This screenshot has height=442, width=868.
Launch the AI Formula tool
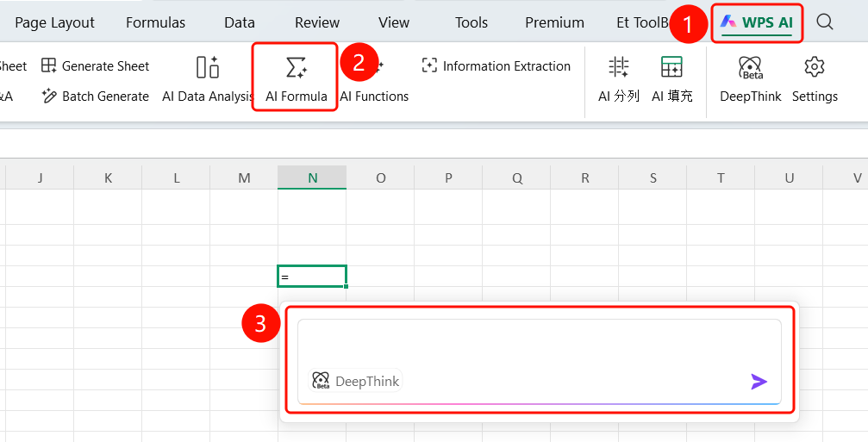tap(297, 80)
